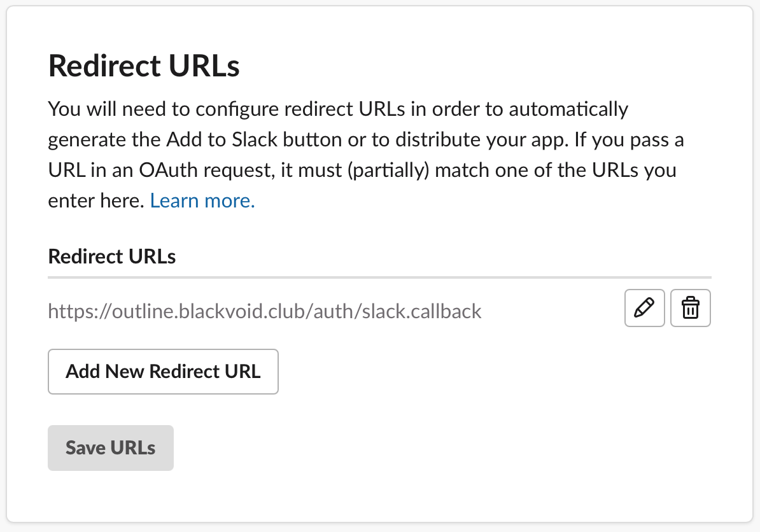Delete the redirect URL with the trash icon
The width and height of the screenshot is (760, 532).
(x=691, y=309)
